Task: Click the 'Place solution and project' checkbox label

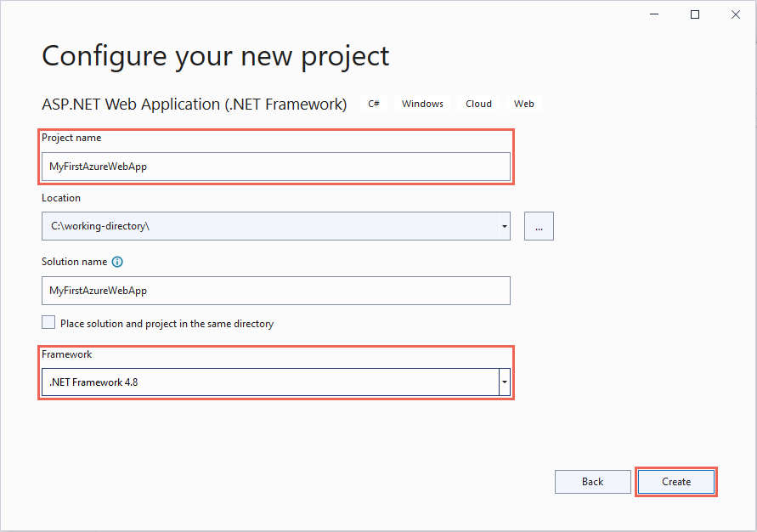Action: (167, 324)
